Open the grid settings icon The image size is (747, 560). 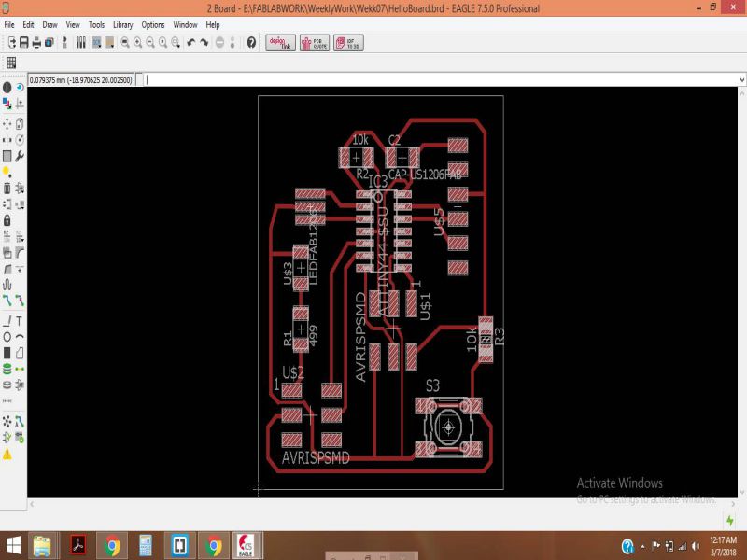[11, 63]
